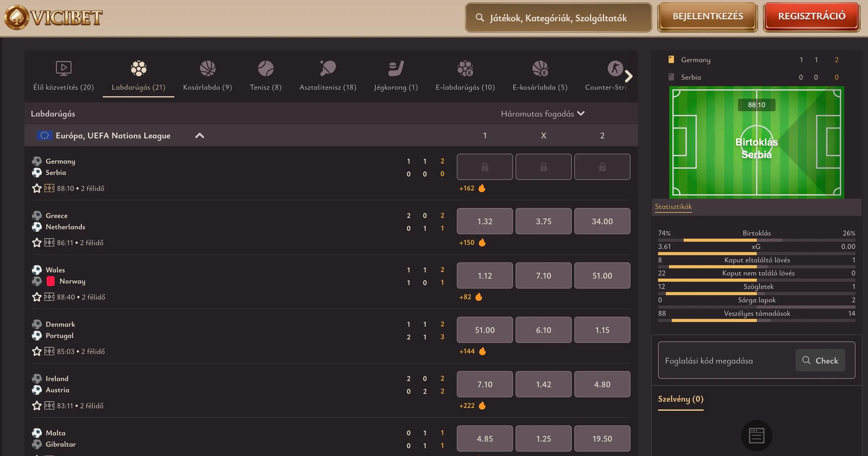The height and width of the screenshot is (456, 868).
Task: Click the fire icon next to +222
Action: tap(482, 405)
